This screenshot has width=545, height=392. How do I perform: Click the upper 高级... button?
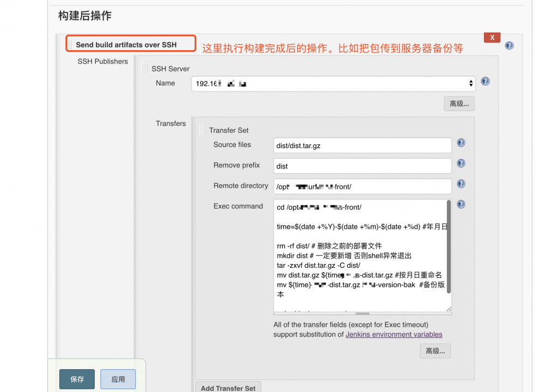[x=459, y=103]
